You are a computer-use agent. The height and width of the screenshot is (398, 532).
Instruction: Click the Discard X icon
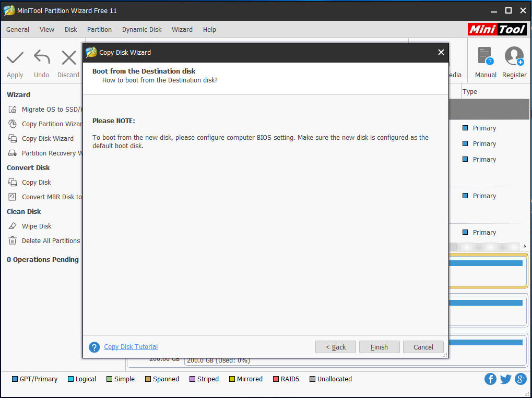click(x=69, y=57)
